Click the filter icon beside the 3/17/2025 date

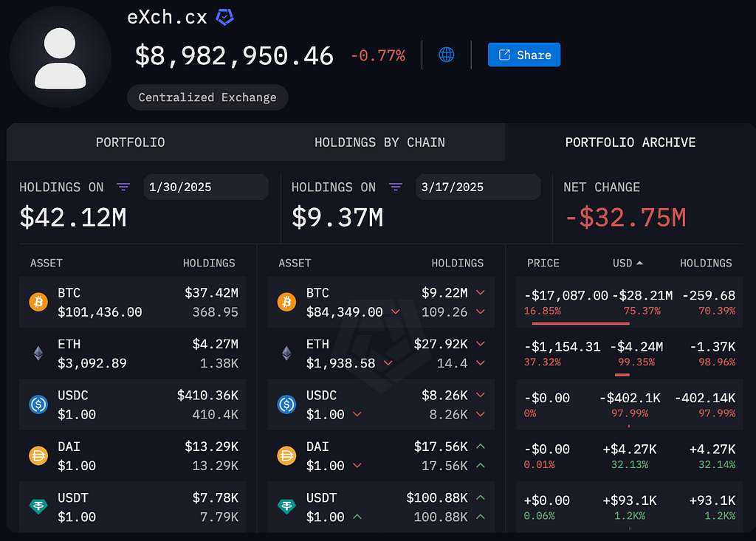(x=396, y=187)
